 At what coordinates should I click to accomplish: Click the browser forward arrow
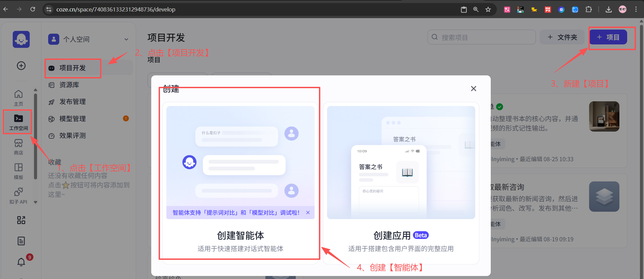click(19, 9)
